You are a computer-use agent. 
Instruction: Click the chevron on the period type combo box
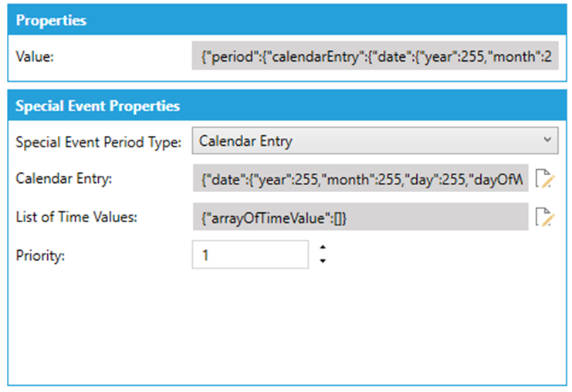[547, 140]
